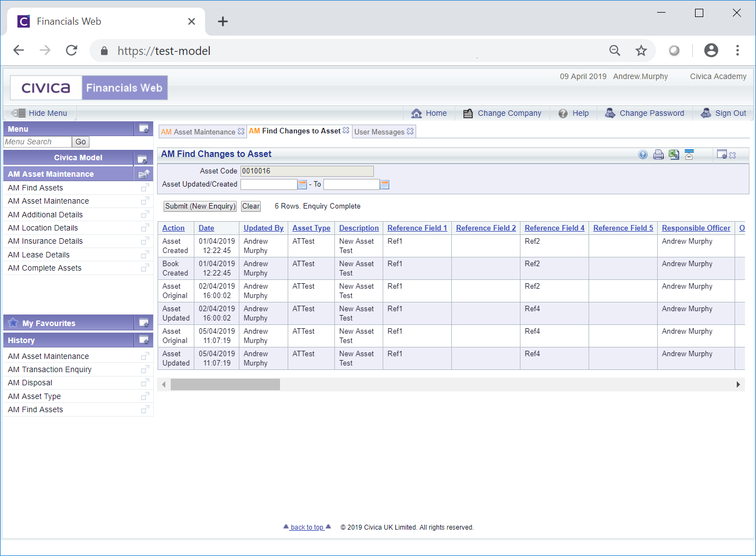Collapse the Menu panel header icon

(144, 128)
